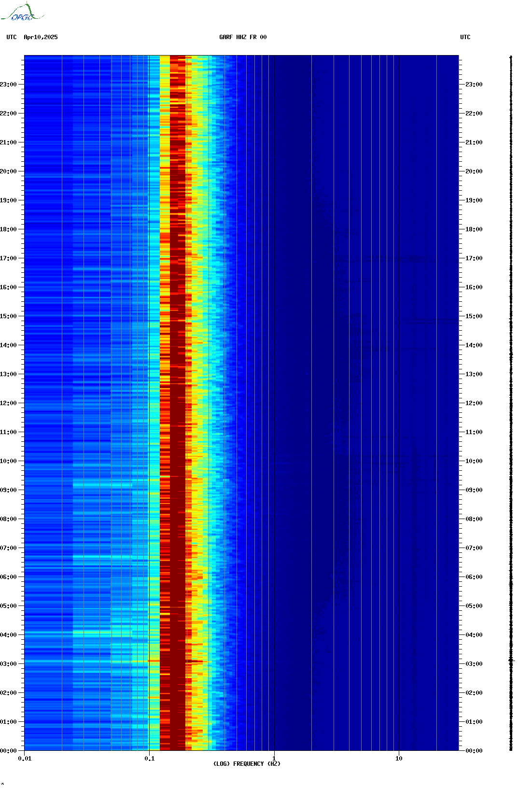Click the right-side 11:00 time label
The width and height of the screenshot is (532, 789).
coord(474,432)
